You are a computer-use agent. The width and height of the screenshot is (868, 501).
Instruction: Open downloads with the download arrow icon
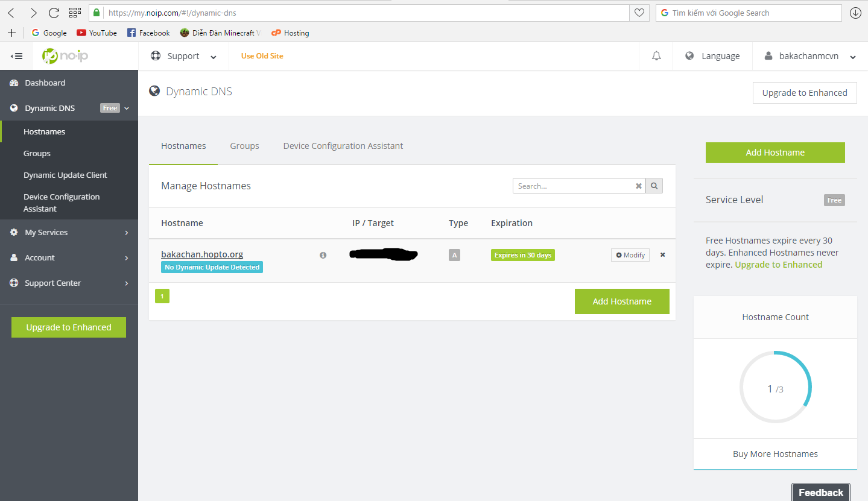pos(855,13)
